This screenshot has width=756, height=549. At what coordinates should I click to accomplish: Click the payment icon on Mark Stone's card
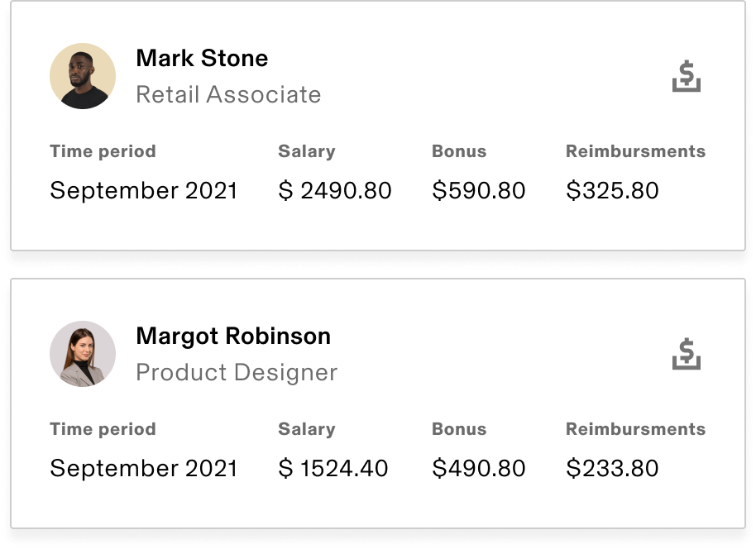pos(686,78)
